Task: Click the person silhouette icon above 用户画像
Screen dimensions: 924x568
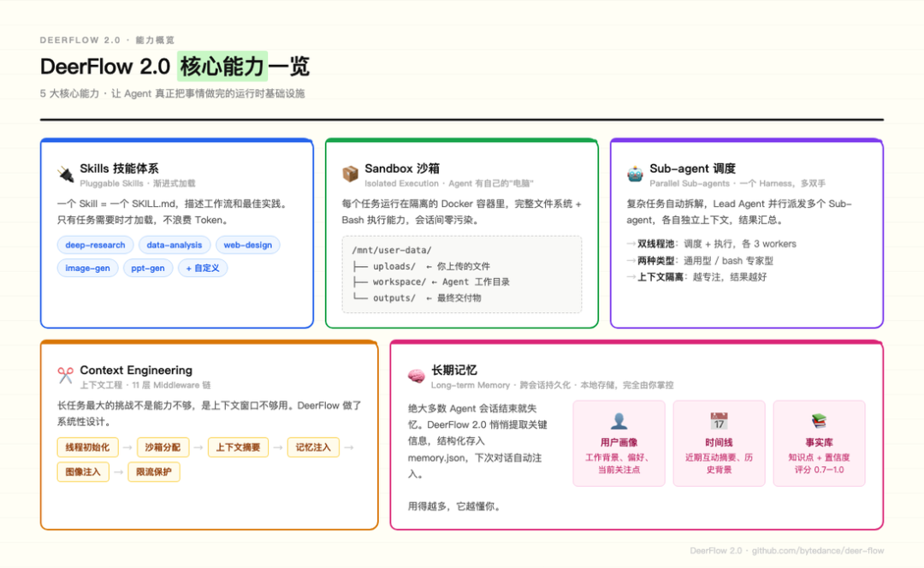Action: coord(619,421)
